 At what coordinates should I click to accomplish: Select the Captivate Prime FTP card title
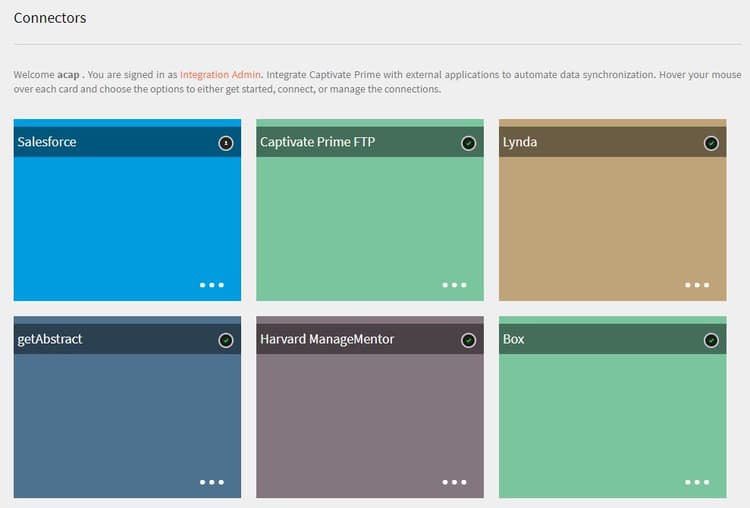tap(318, 142)
